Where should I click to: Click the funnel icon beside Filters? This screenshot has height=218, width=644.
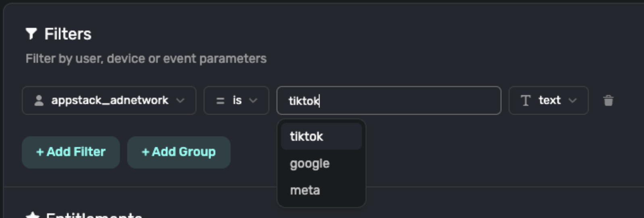click(31, 34)
